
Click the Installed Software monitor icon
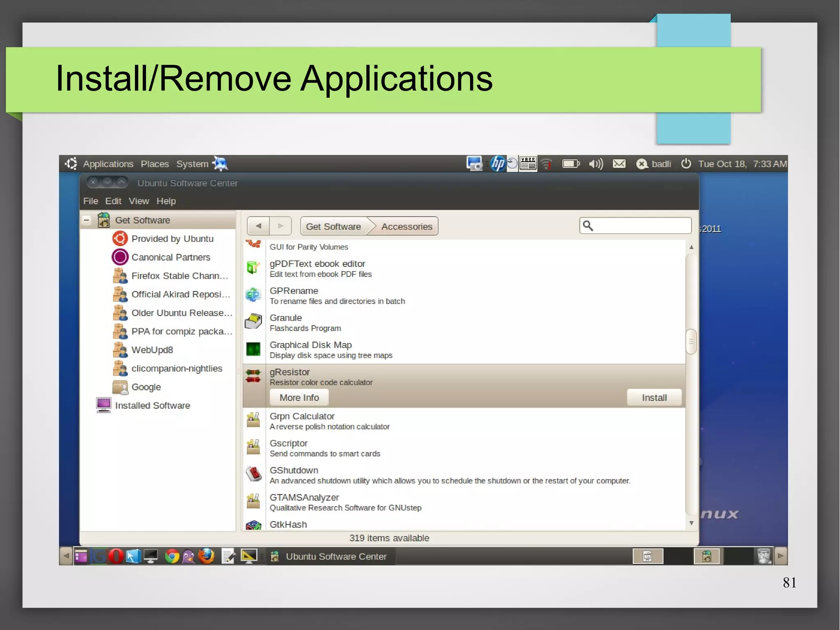tap(104, 405)
